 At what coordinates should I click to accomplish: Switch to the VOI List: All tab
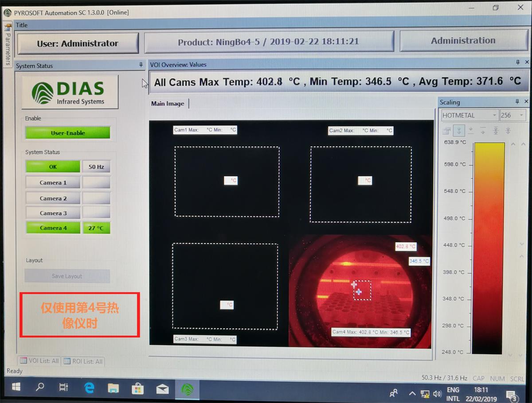pos(39,361)
